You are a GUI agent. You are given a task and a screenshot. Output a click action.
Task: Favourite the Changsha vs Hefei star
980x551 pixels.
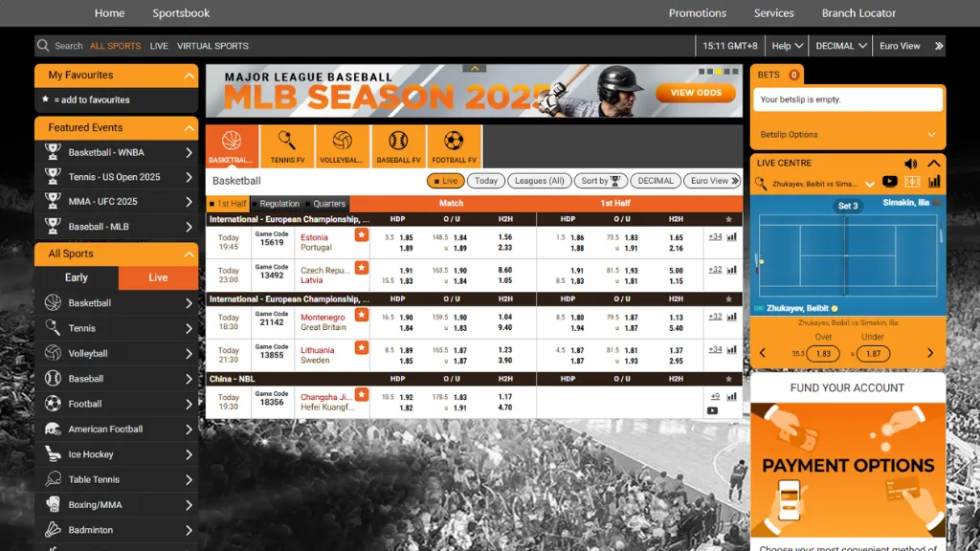click(361, 395)
